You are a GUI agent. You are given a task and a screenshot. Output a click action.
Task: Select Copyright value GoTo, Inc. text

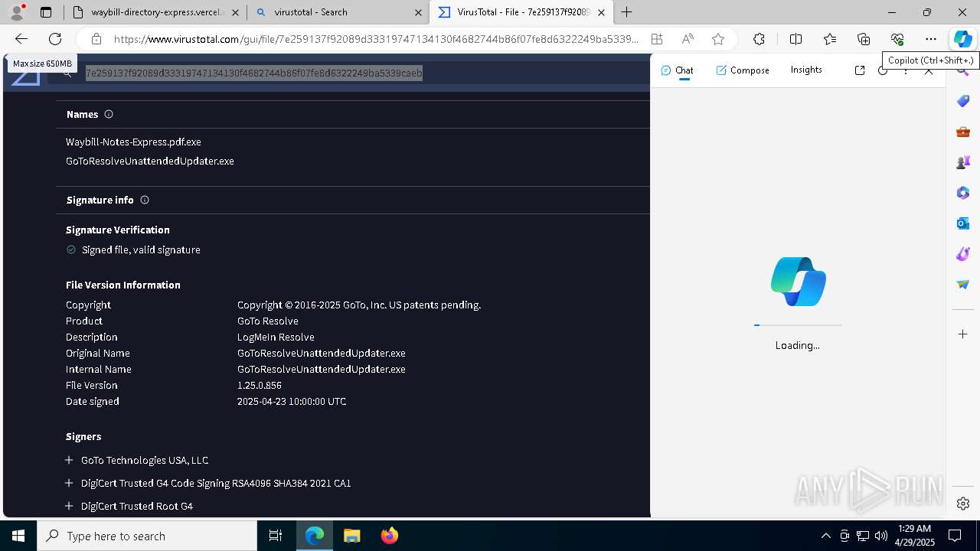359,305
